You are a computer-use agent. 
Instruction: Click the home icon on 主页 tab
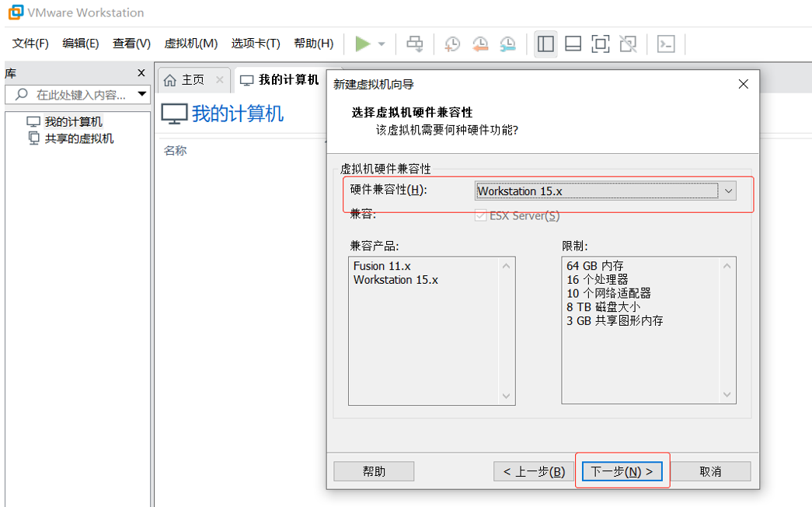170,80
